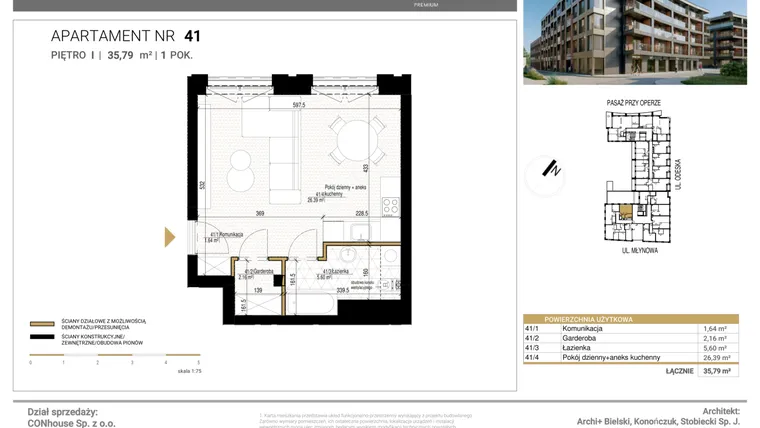Click 'ŚCIANY DZIAŁOWE Z MOŻLIWOŚCIĄ' legend text
The image size is (760, 428).
click(x=104, y=321)
